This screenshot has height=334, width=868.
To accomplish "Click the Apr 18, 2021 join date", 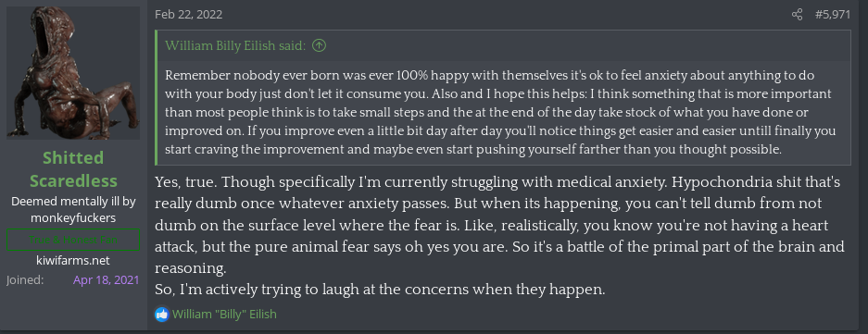I will pos(106,279).
